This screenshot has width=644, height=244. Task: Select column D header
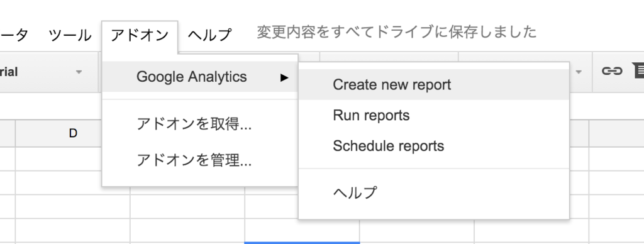tap(73, 133)
